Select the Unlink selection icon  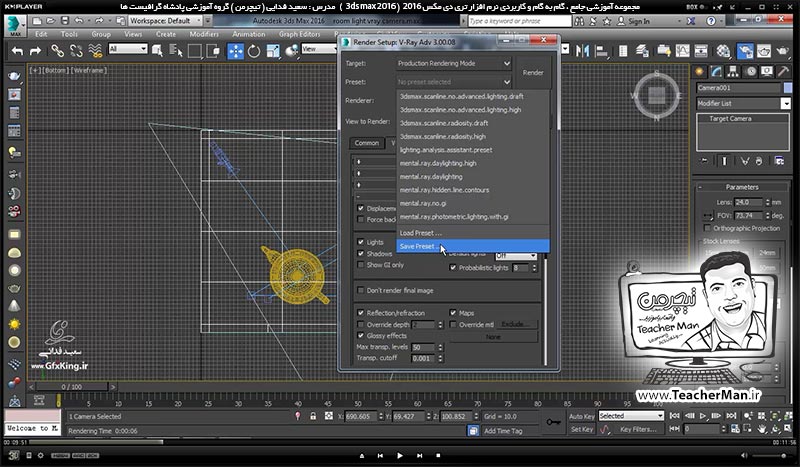pos(76,51)
